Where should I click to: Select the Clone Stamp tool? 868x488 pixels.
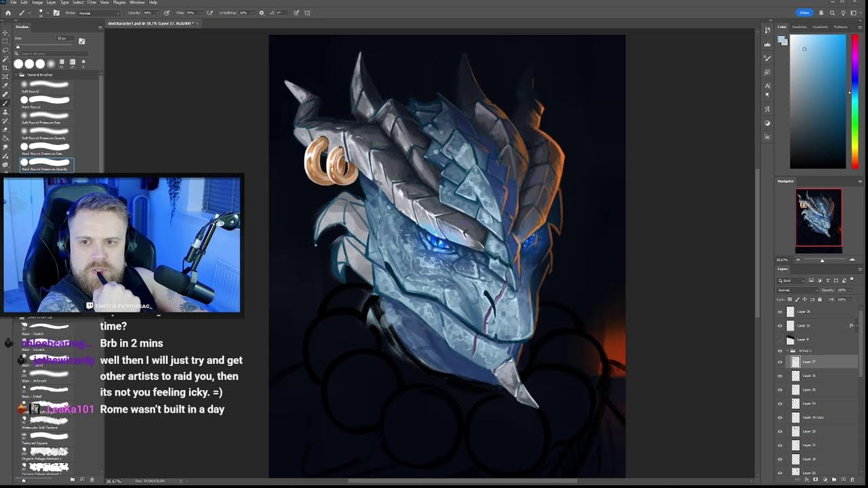tap(5, 112)
